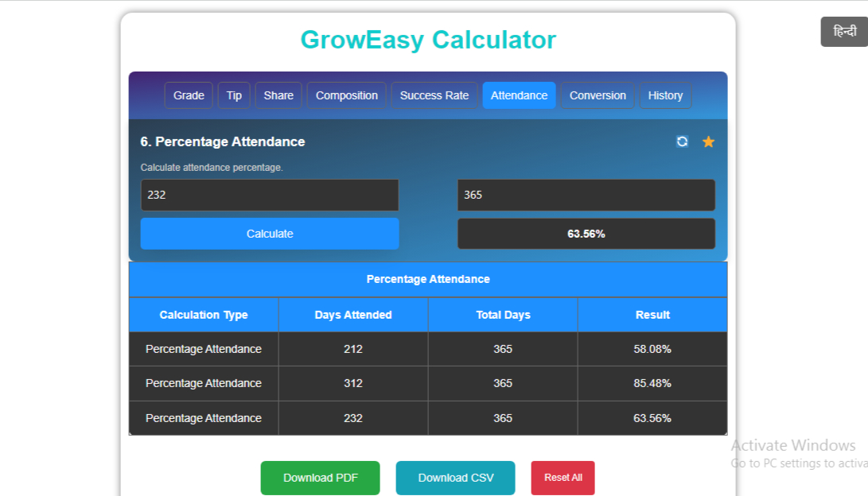This screenshot has height=496, width=868.
Task: Click the total days field showing 365
Action: click(586, 195)
